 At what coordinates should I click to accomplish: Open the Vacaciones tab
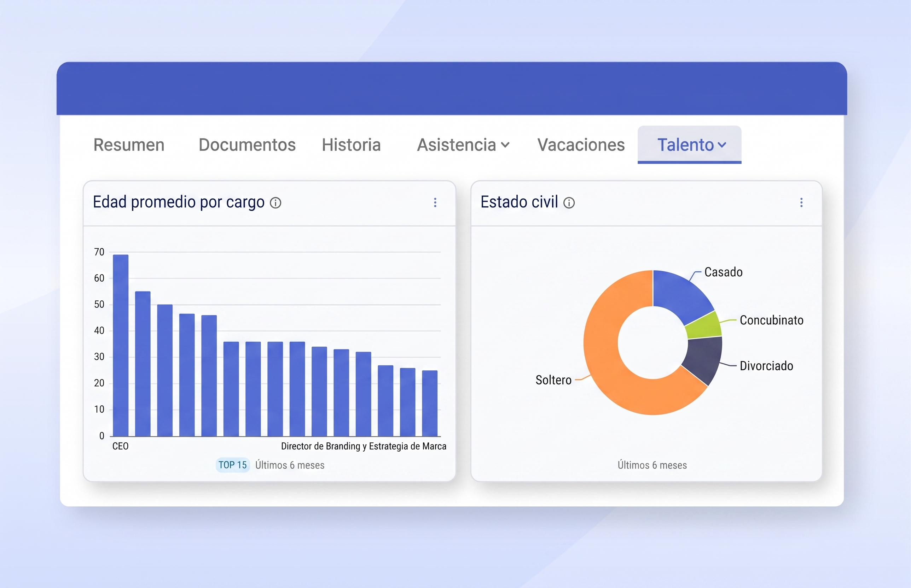(581, 145)
